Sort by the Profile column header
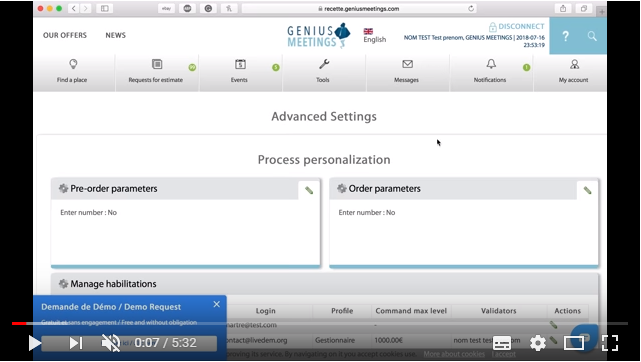Image resolution: width=641 pixels, height=362 pixels. click(342, 311)
